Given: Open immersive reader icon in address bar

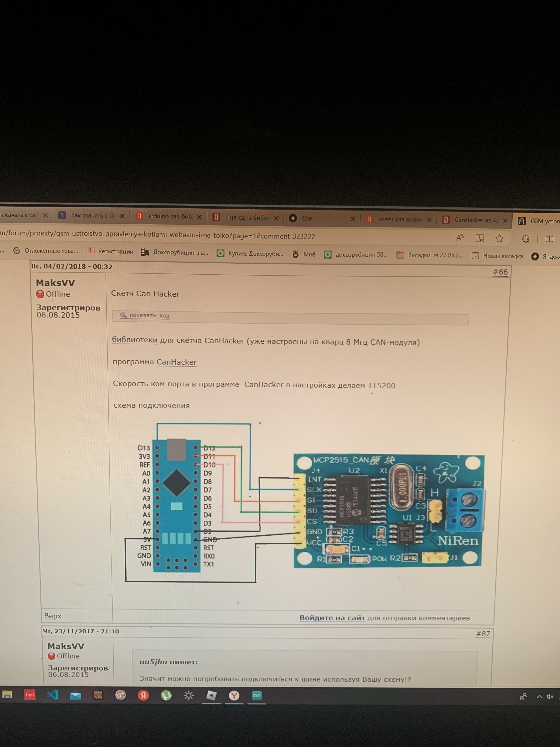Looking at the screenshot, I should (480, 238).
